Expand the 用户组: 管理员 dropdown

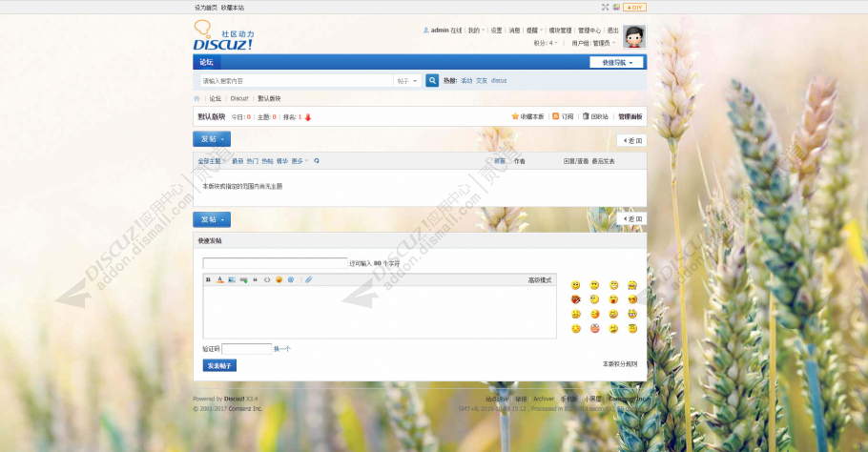pyautogui.click(x=593, y=43)
